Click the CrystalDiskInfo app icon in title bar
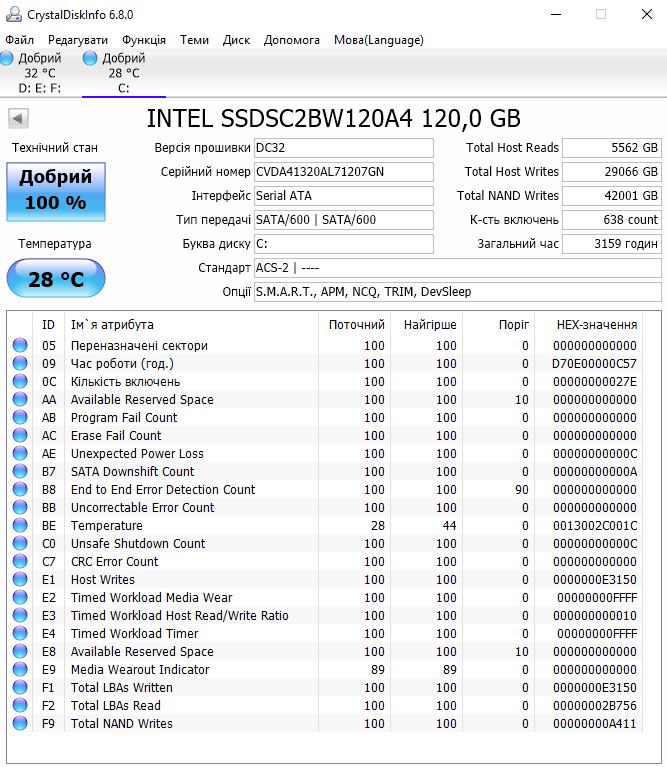Image resolution: width=667 pixels, height=767 pixels. click(x=13, y=14)
